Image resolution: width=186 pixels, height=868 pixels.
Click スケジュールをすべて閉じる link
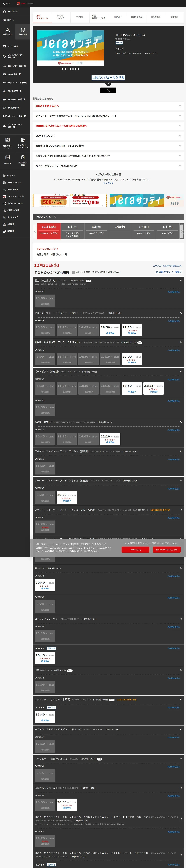[167, 266]
